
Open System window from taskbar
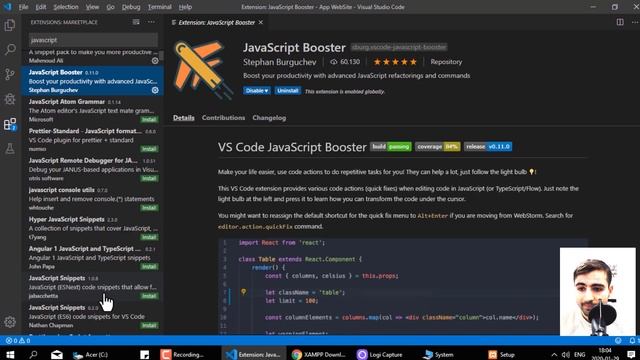[x=438, y=354]
